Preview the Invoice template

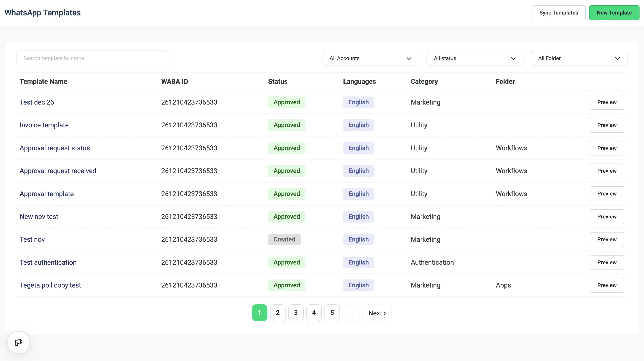click(607, 125)
